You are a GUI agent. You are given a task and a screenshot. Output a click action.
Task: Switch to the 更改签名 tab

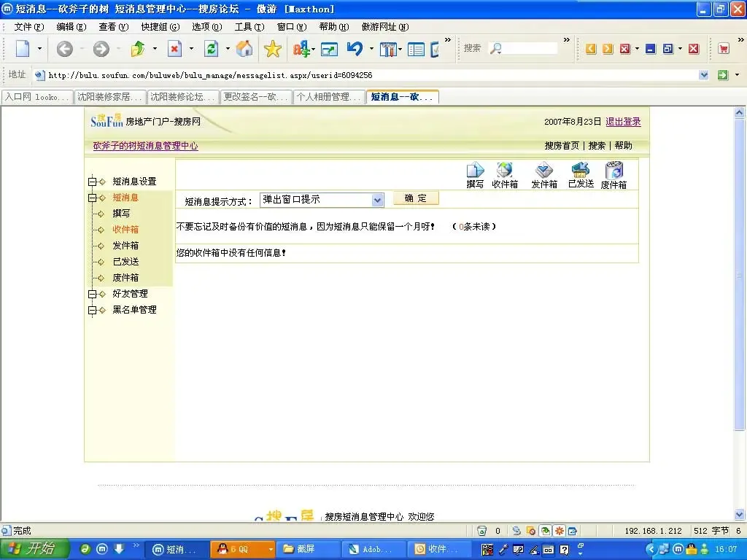tap(256, 97)
